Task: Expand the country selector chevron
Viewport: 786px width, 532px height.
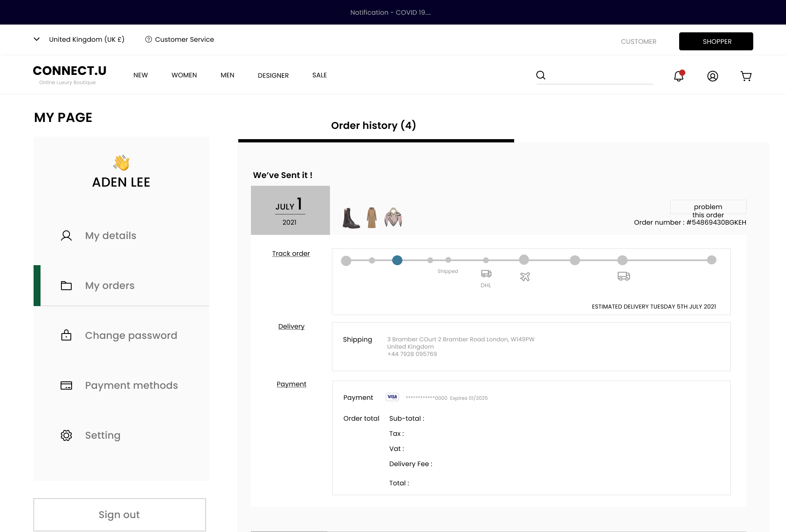Action: pyautogui.click(x=36, y=39)
